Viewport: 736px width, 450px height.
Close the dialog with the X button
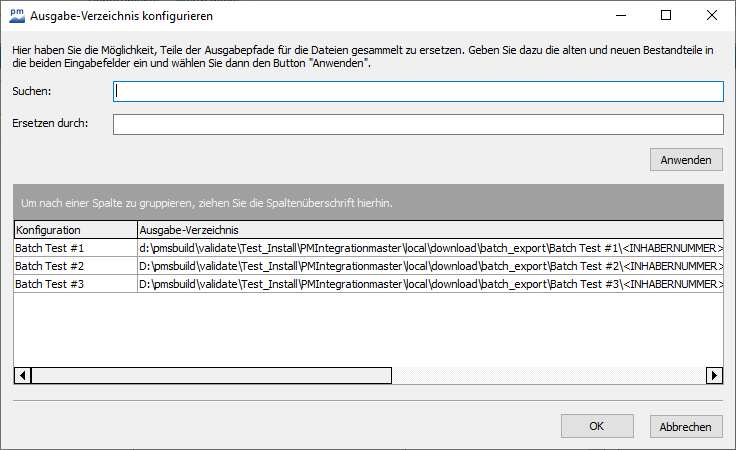point(711,16)
